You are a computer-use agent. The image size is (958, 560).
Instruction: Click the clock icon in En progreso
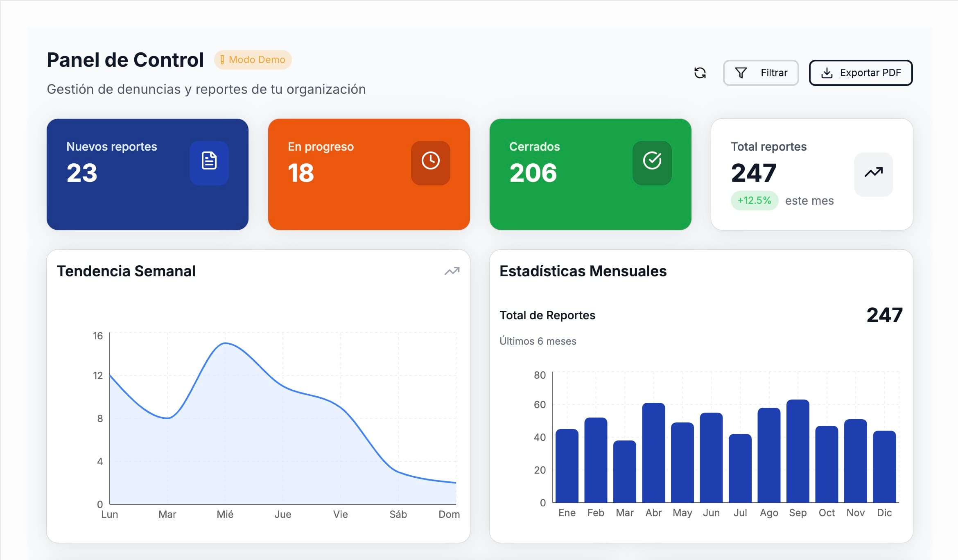pos(431,161)
